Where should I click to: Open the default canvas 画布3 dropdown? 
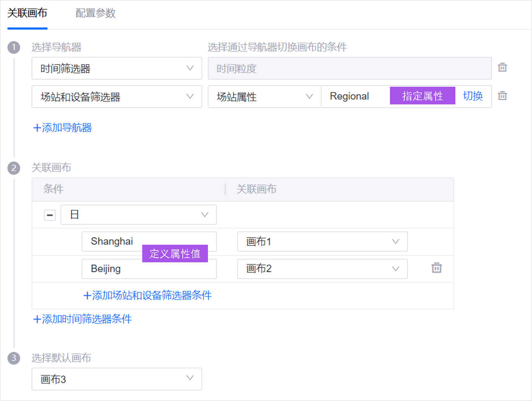coord(117,379)
